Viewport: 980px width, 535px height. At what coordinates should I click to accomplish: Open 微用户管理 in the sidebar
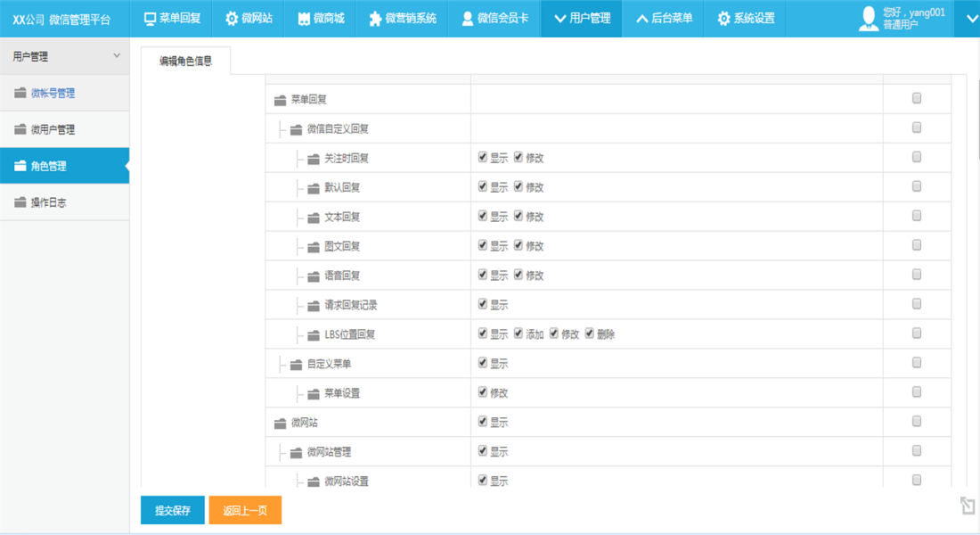[64, 129]
